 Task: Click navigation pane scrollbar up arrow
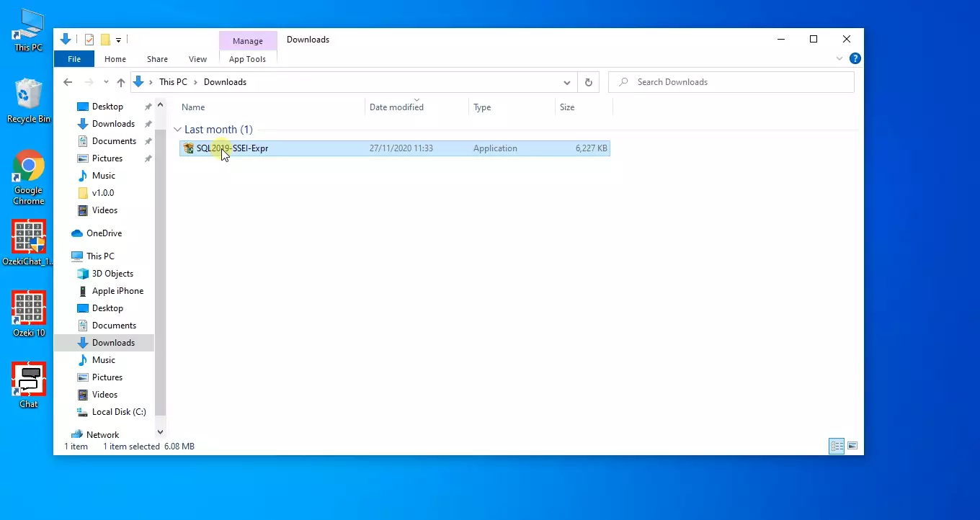tap(160, 107)
